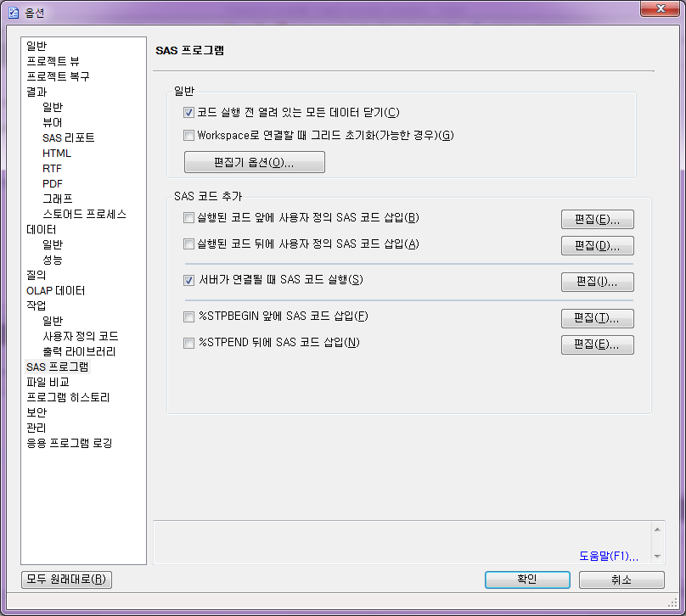Click 편집(D)... button
The height and width of the screenshot is (616, 686).
tap(597, 246)
